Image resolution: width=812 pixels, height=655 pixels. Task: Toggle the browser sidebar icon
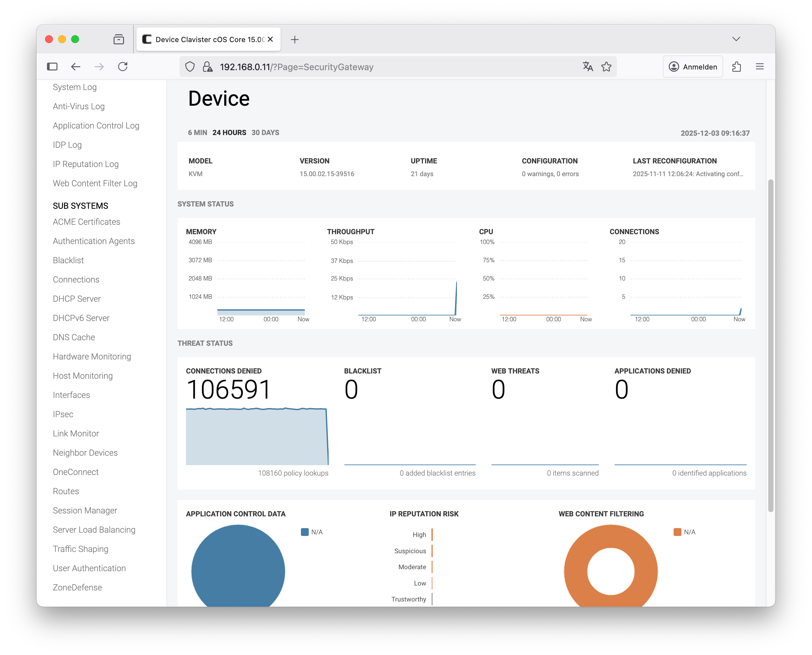tap(52, 67)
